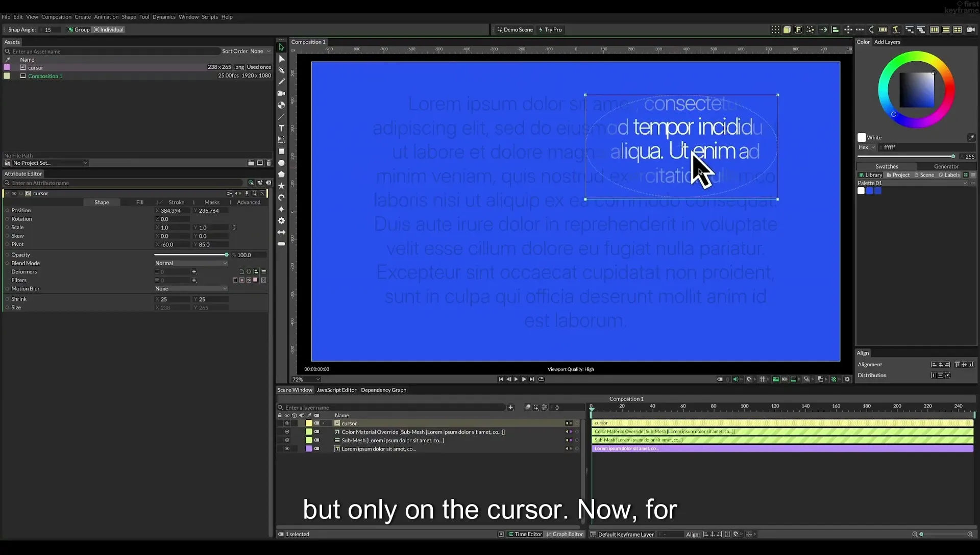Open the Hex color mode dropdown
980x555 pixels.
click(867, 147)
